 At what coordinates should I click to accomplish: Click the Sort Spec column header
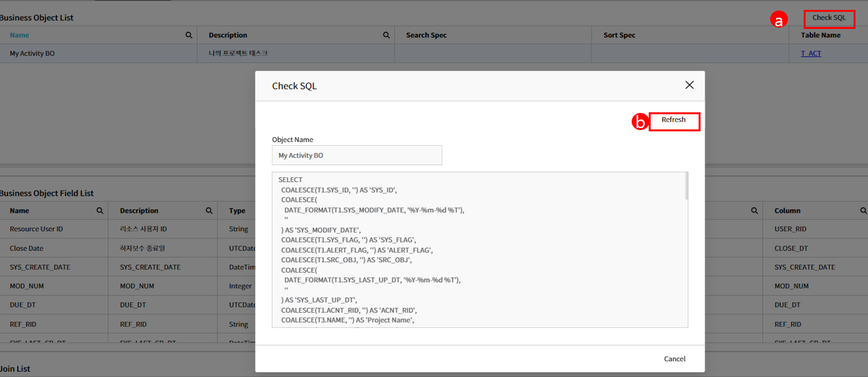[x=619, y=35]
